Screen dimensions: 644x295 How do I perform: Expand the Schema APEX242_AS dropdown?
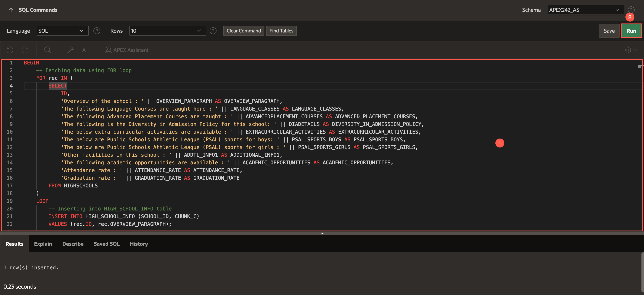(x=586, y=10)
